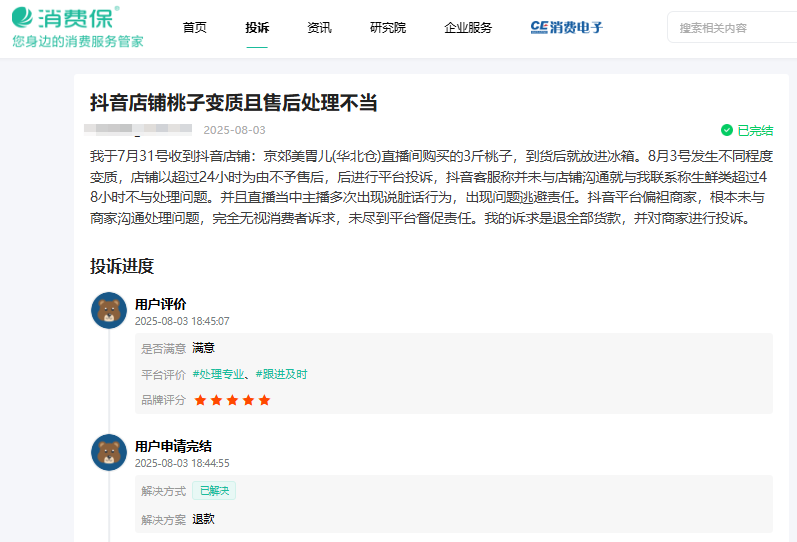Select the 投诉 tab
This screenshot has height=542, width=797.
point(257,27)
